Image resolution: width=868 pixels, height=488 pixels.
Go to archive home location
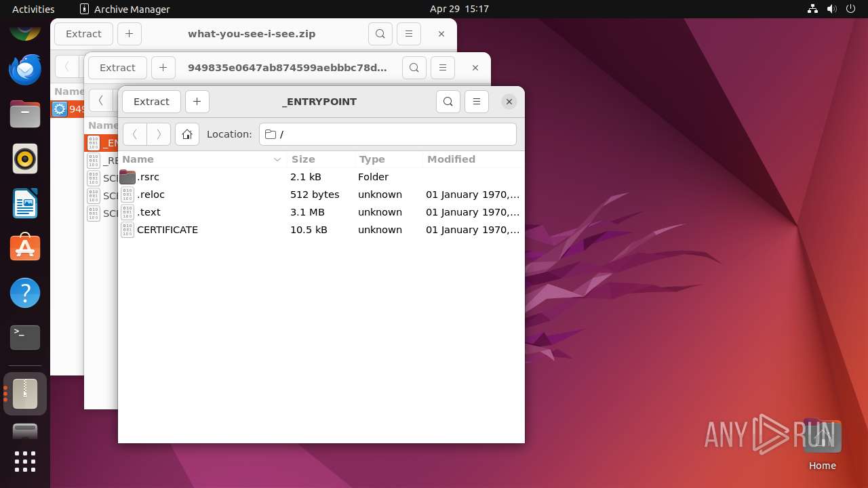[187, 134]
